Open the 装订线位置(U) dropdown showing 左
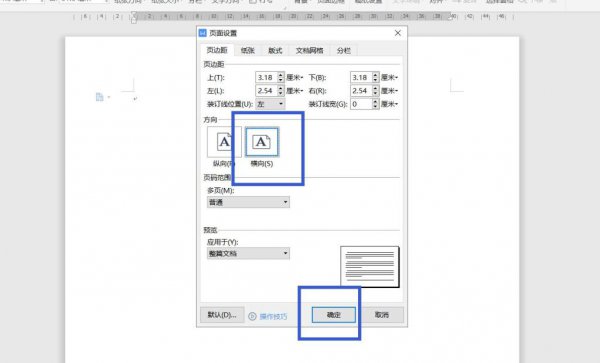 [270, 104]
